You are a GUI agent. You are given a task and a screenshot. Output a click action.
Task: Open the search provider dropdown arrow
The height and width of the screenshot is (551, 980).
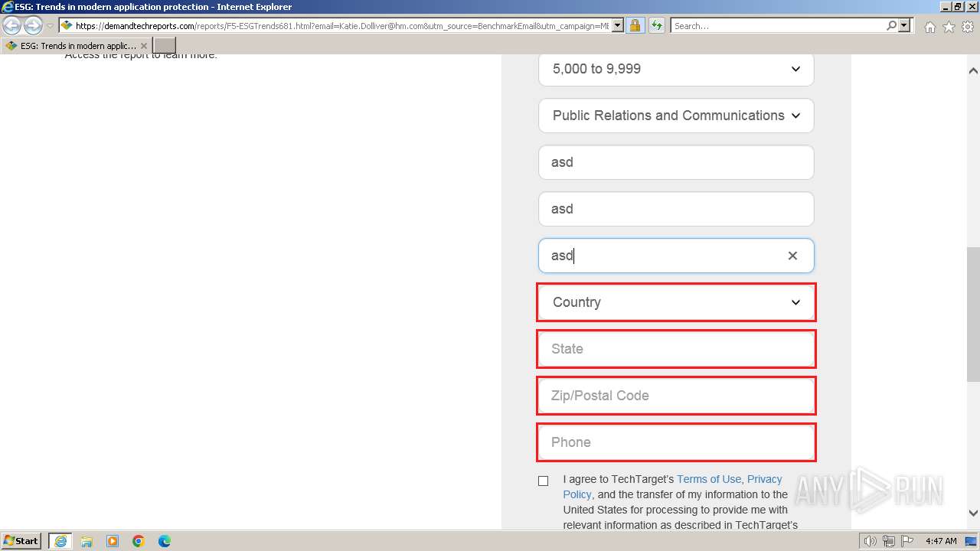904,25
